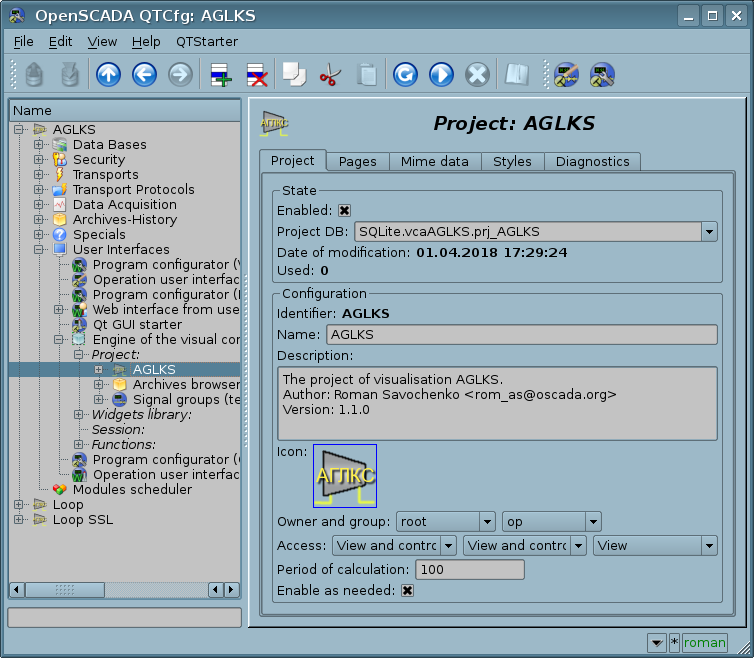The image size is (754, 658).
Task: Collapse the root AGLKS station node
Action: (x=18, y=129)
